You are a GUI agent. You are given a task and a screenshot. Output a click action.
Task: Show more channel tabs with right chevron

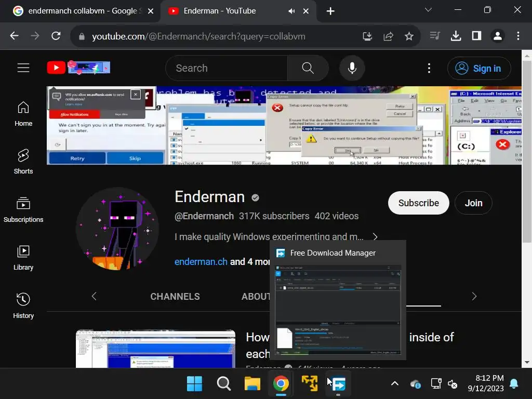pos(474,296)
